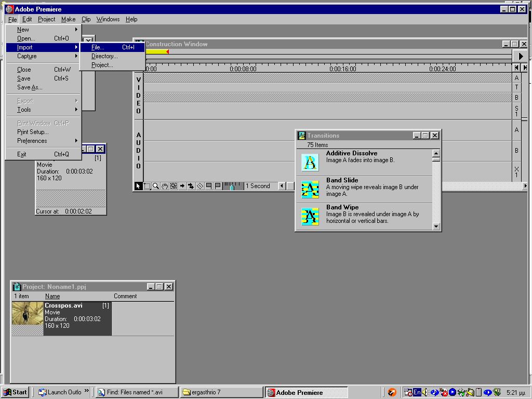This screenshot has width=532, height=399.
Task: Click Launch Outlook quick launch button
Action: (60, 392)
